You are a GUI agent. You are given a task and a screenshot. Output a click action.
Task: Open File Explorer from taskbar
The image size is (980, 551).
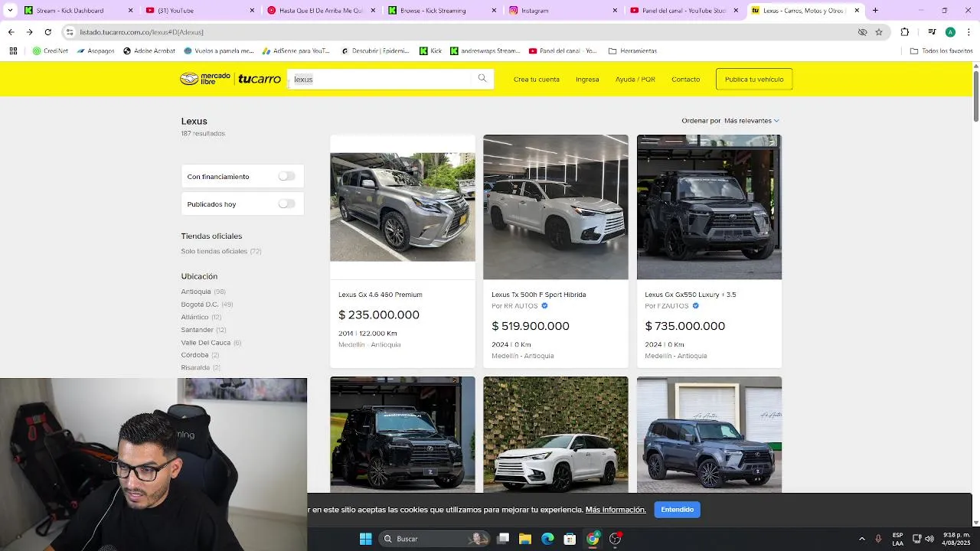[x=525, y=539]
